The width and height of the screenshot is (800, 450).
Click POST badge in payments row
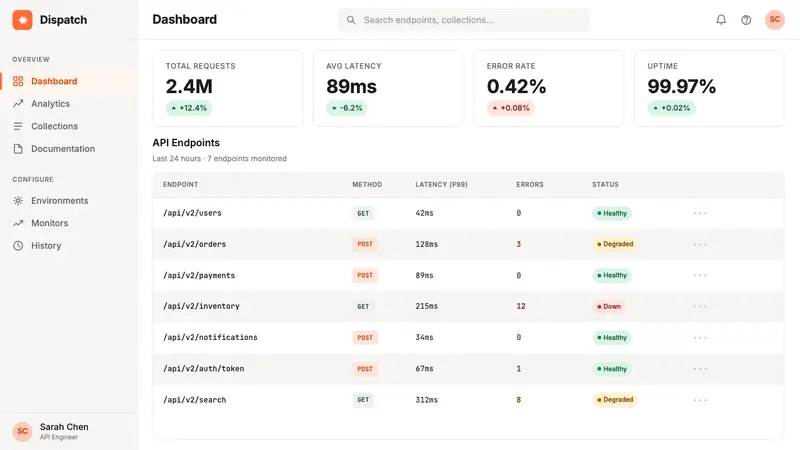tap(365, 276)
